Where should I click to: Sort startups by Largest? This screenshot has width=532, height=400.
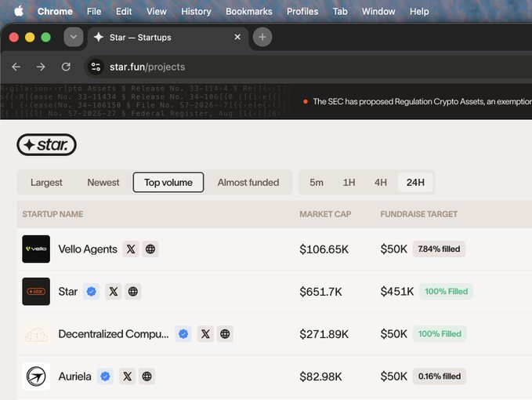(x=46, y=182)
